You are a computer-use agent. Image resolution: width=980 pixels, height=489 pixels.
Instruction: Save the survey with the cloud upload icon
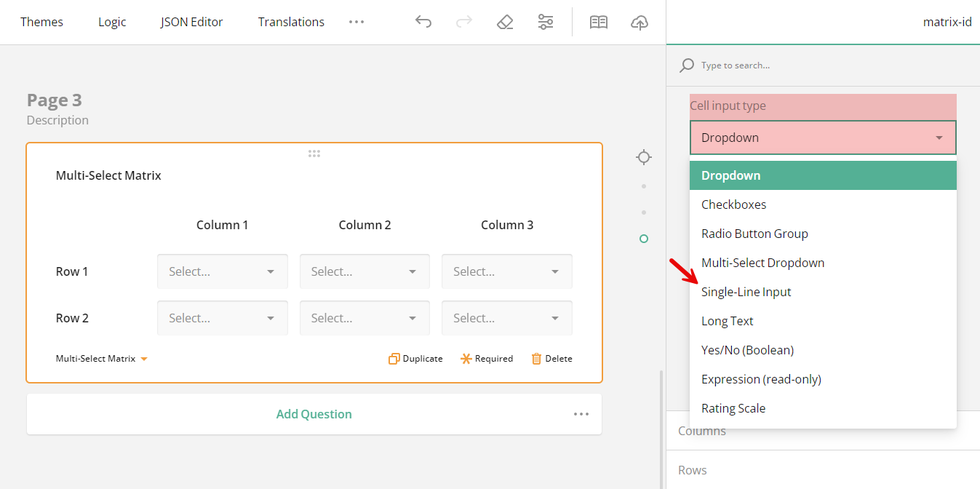coord(640,22)
